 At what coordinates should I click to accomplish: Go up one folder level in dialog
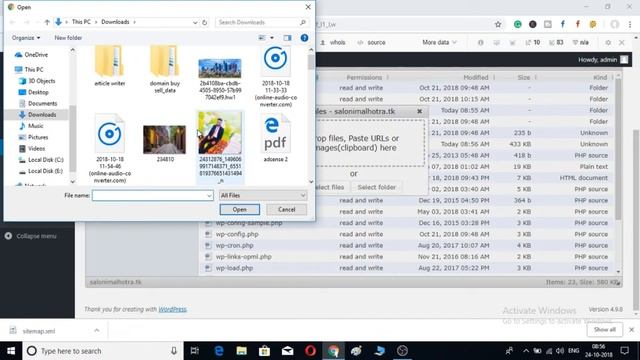[x=47, y=22]
